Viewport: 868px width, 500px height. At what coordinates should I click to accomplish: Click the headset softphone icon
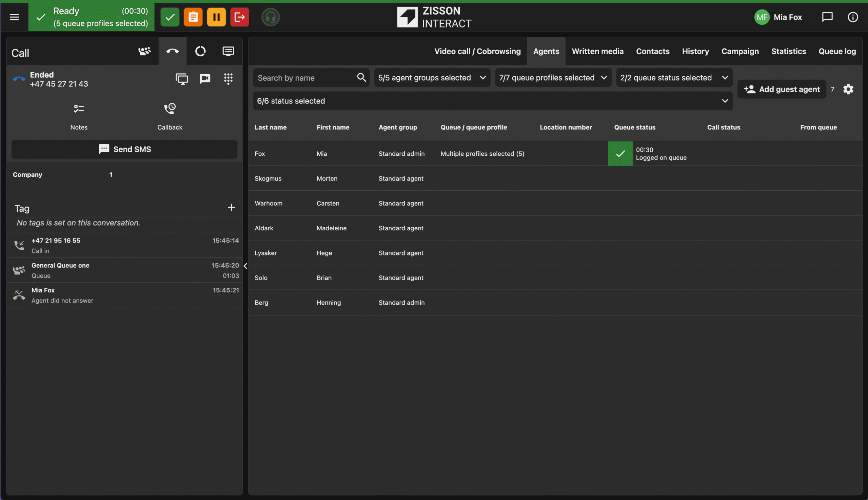pyautogui.click(x=271, y=17)
